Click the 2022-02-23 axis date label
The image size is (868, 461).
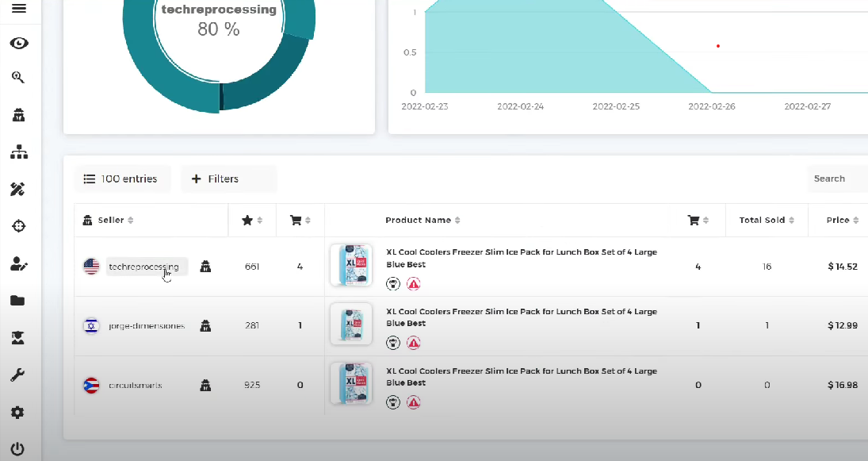tap(425, 106)
